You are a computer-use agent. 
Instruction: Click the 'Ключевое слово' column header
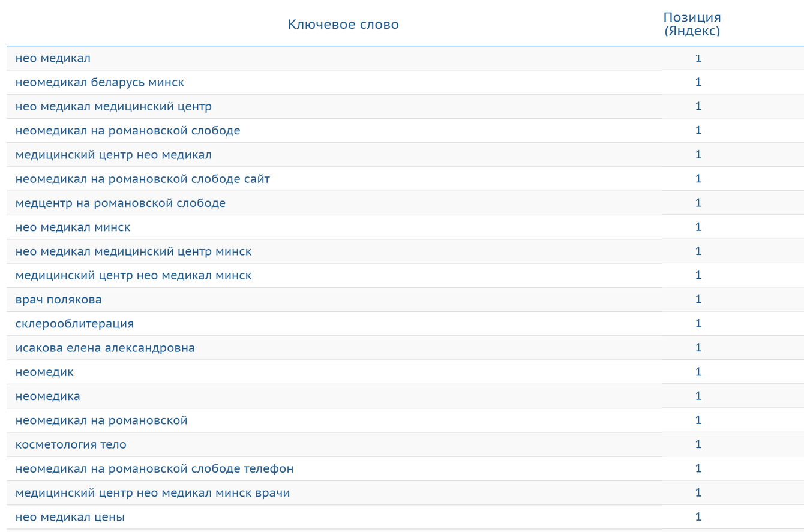tap(343, 25)
